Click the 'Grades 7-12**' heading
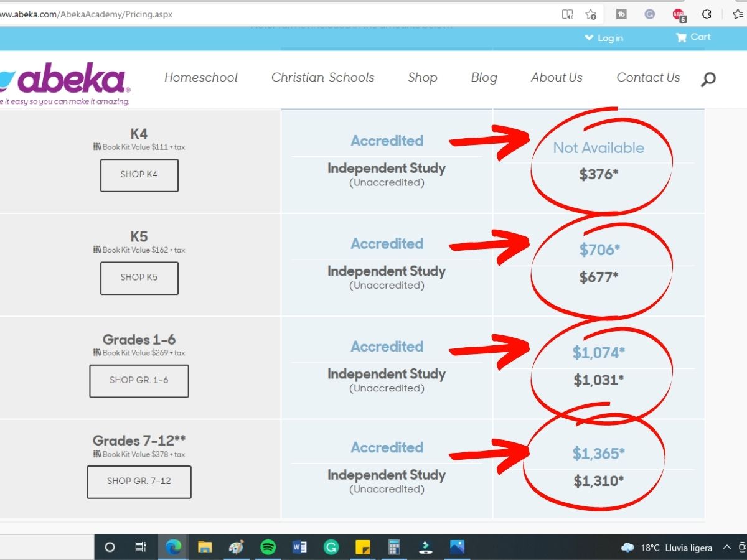747x560 pixels. (x=139, y=441)
